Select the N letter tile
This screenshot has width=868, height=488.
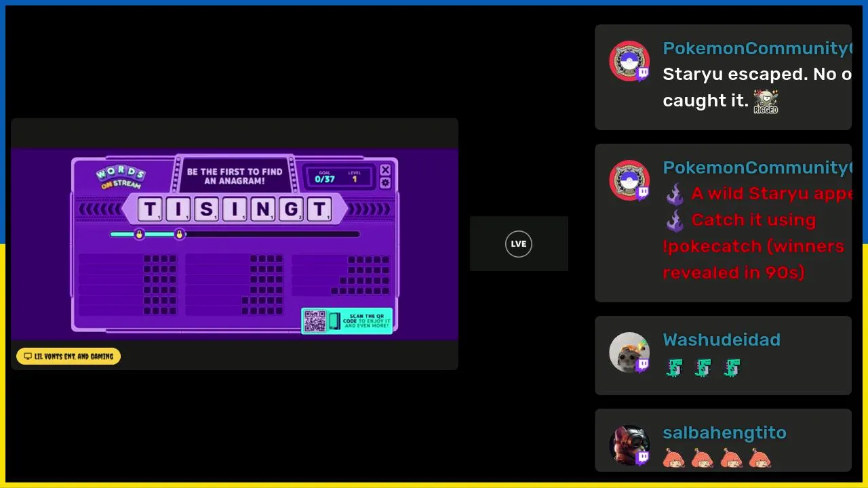click(x=262, y=209)
